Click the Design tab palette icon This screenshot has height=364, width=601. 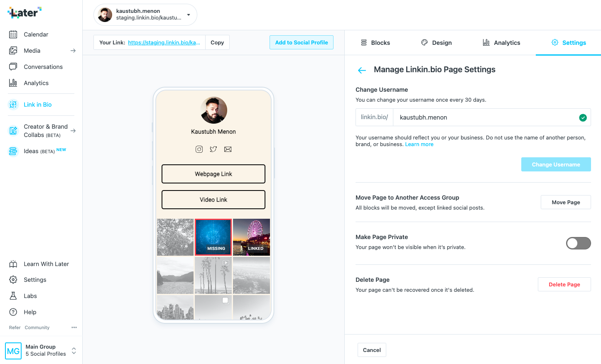coord(424,42)
